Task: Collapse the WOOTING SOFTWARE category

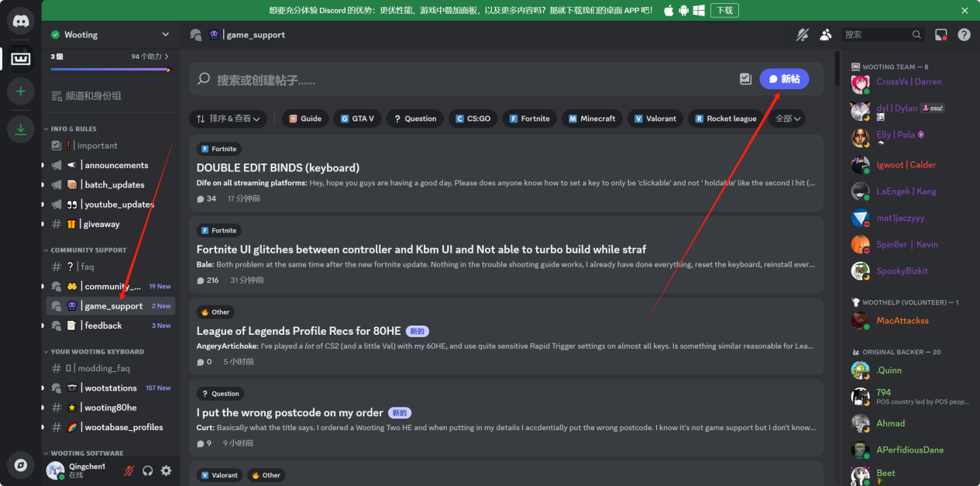Action: (83, 453)
